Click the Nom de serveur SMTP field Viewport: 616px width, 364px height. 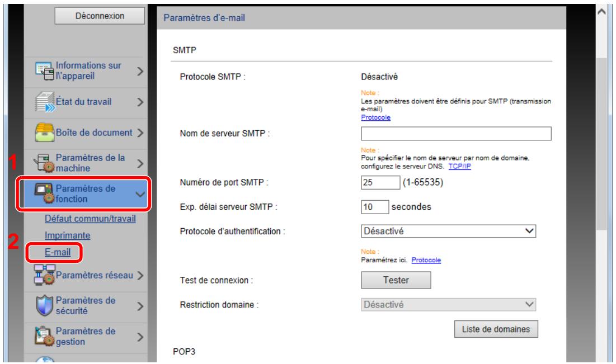[x=456, y=133]
